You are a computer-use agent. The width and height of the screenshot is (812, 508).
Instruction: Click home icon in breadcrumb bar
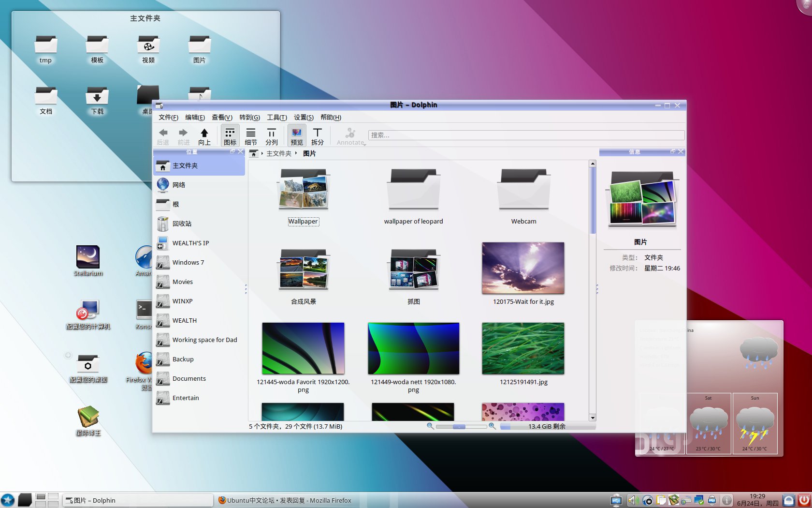(x=254, y=153)
